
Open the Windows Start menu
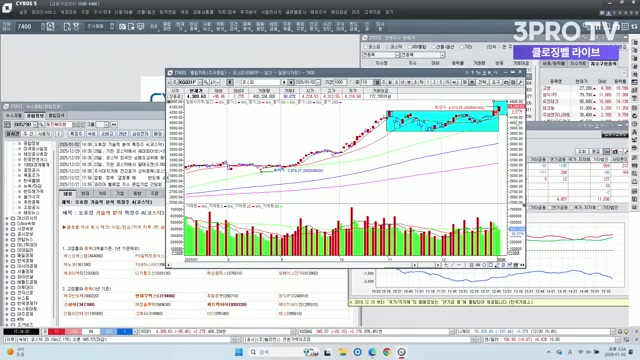239,352
